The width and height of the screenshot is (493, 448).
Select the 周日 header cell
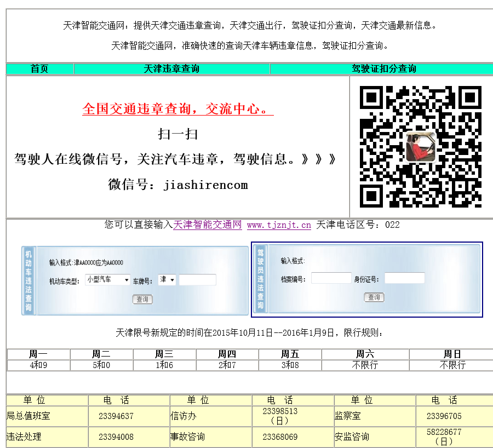pos(452,354)
